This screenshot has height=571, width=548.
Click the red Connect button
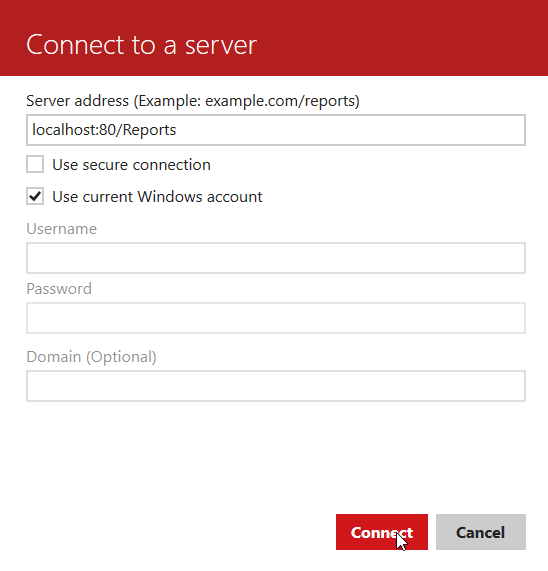[382, 532]
